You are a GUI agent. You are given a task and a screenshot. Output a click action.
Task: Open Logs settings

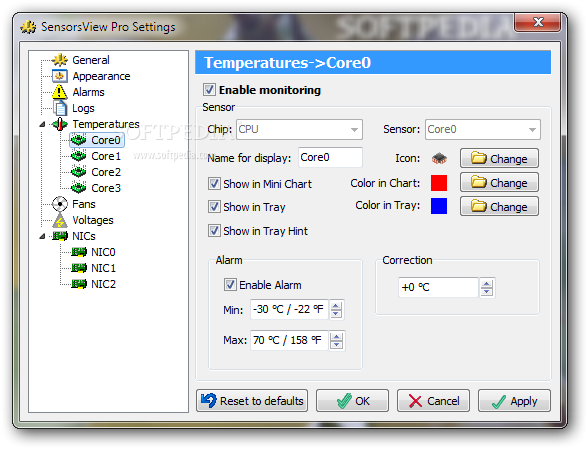tap(83, 108)
